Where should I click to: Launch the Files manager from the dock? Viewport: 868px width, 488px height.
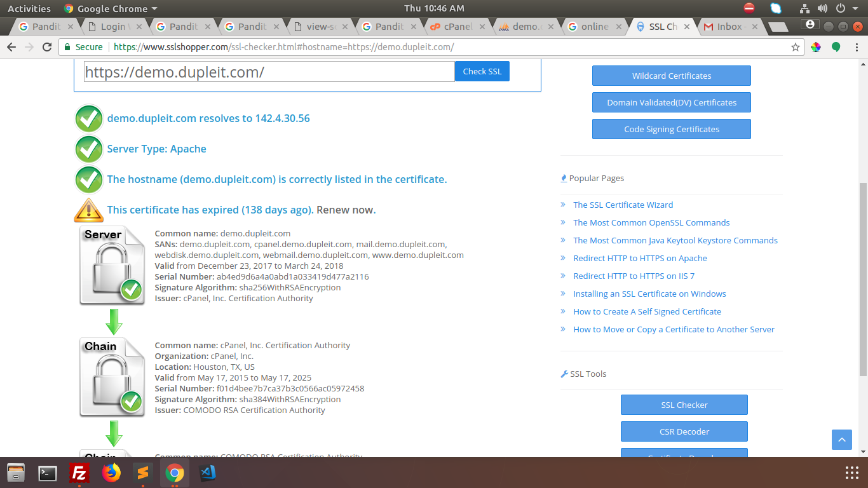coord(16,473)
